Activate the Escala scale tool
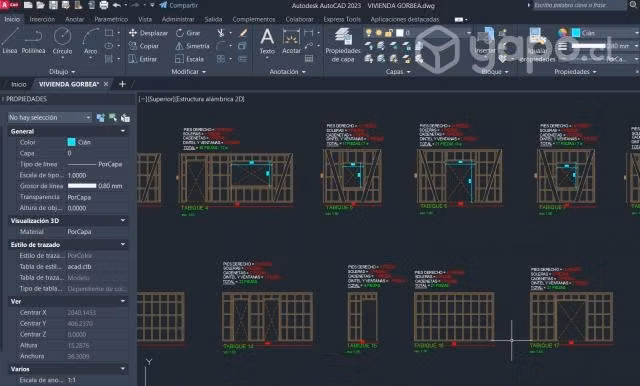The height and width of the screenshot is (386, 640). tap(190, 59)
